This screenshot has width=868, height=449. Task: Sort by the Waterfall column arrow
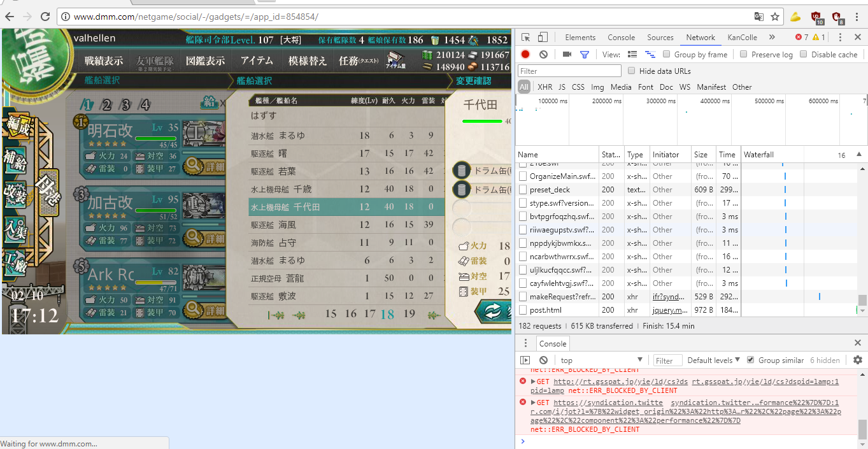tap(858, 155)
